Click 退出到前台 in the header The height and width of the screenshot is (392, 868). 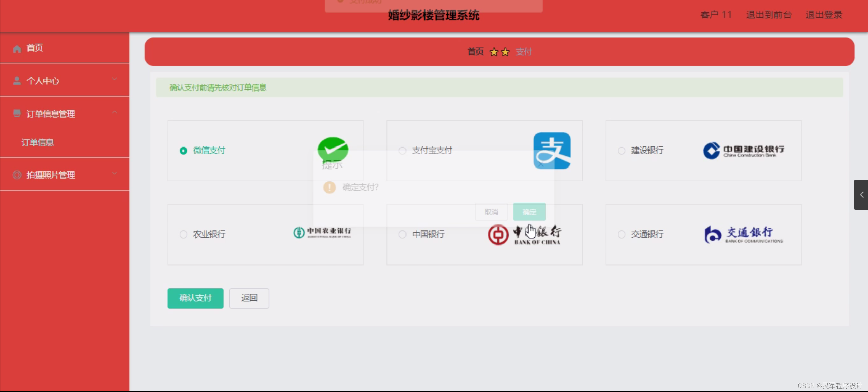click(x=768, y=15)
